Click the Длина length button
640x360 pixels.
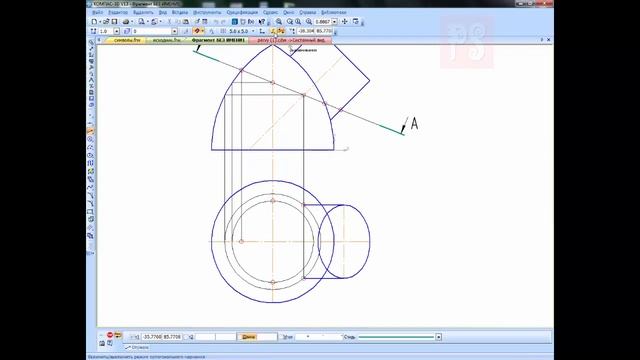tap(249, 337)
